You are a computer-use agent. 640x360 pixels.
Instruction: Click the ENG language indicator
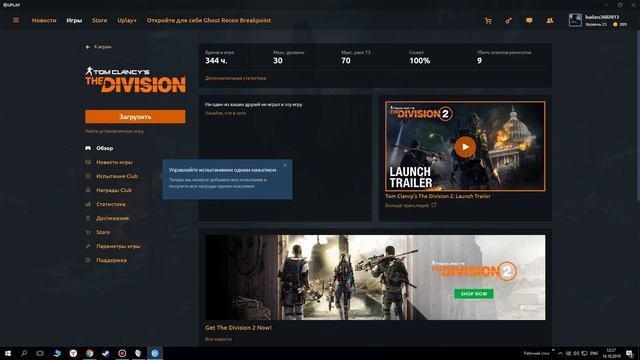(594, 353)
